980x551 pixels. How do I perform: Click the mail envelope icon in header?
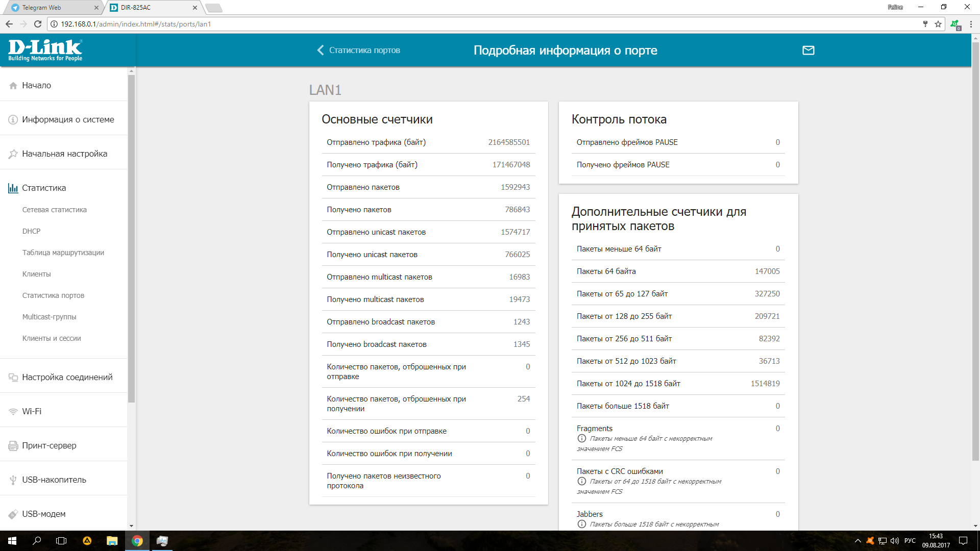808,50
